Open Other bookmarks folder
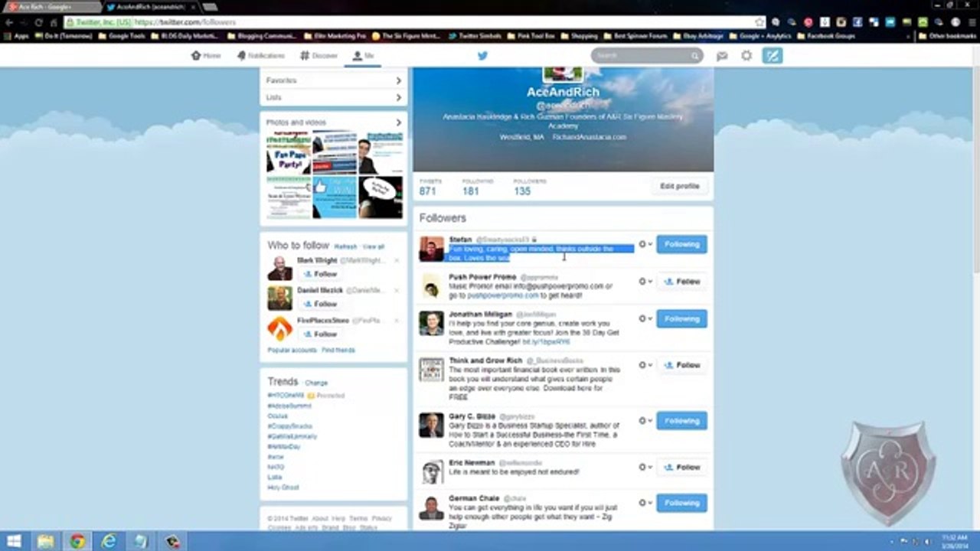Viewport: 980px width, 551px height. 947,36
